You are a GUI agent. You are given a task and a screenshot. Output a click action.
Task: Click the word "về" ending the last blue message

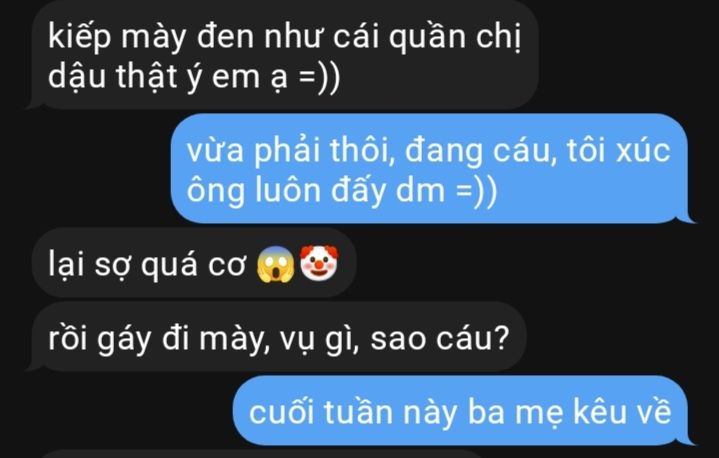click(x=653, y=411)
